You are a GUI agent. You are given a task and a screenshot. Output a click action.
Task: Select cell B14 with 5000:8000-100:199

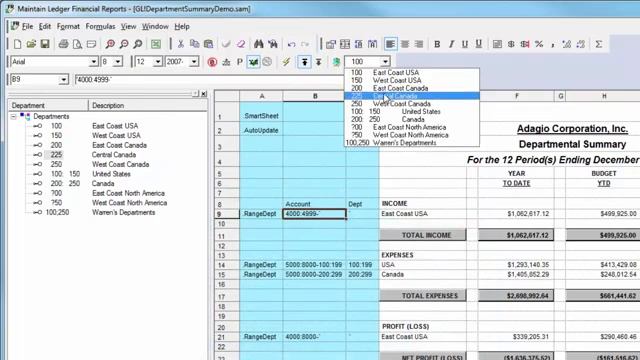pyautogui.click(x=314, y=265)
